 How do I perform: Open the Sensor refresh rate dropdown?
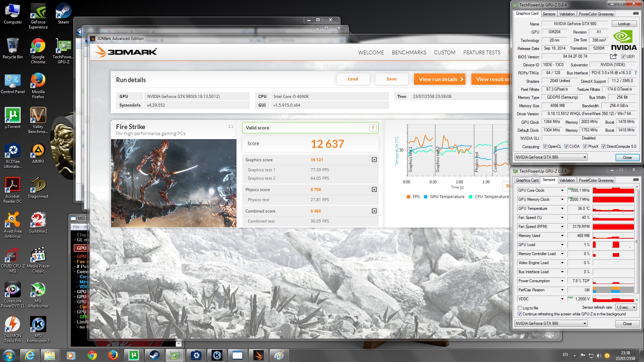[626, 307]
